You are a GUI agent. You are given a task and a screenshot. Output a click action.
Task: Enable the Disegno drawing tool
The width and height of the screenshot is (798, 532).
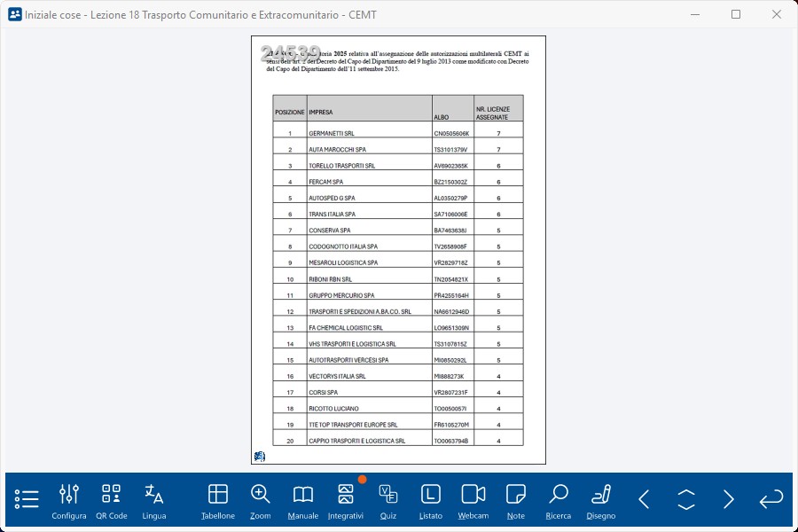coord(601,501)
